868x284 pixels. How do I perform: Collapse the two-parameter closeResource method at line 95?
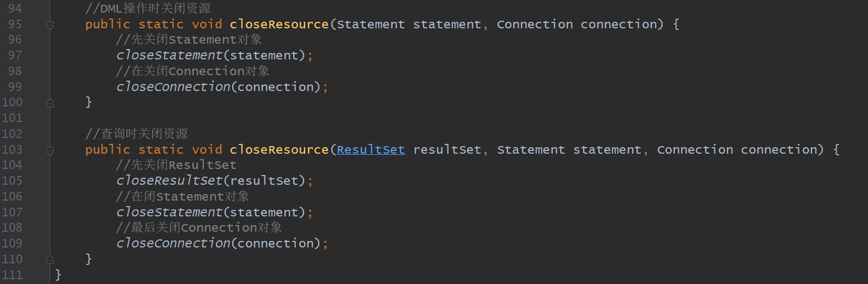click(50, 25)
